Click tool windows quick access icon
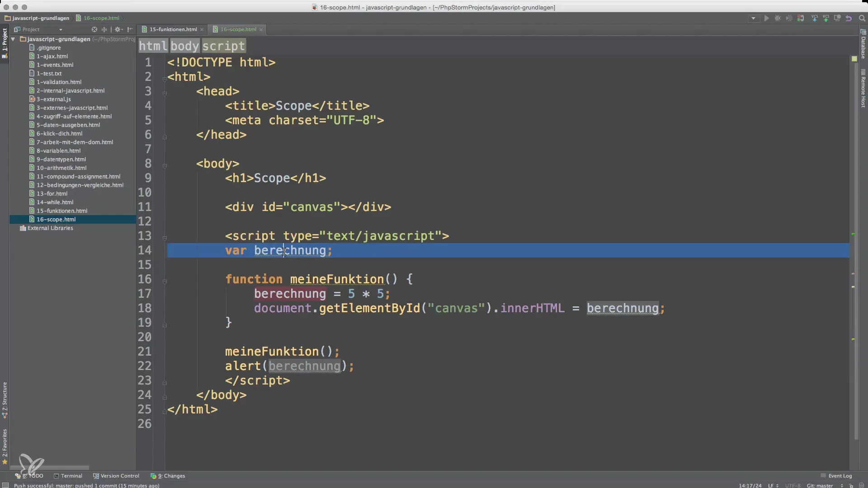The width and height of the screenshot is (868, 488). pyautogui.click(x=5, y=485)
